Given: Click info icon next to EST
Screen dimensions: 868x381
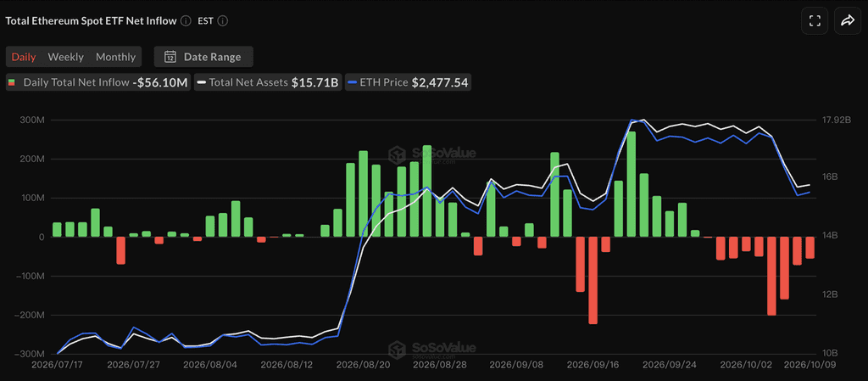Looking at the screenshot, I should pos(223,21).
